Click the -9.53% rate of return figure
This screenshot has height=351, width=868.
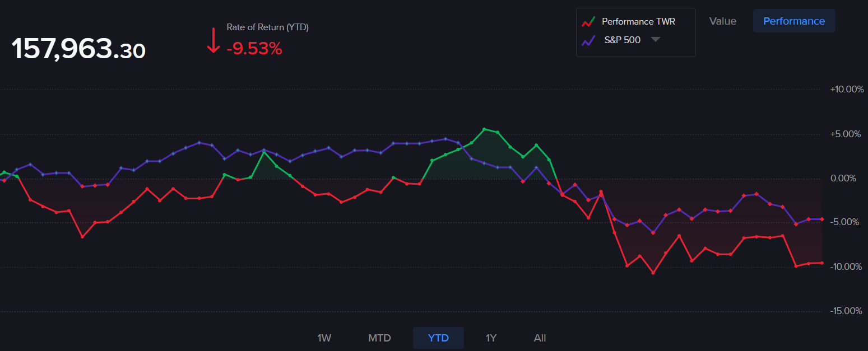254,49
